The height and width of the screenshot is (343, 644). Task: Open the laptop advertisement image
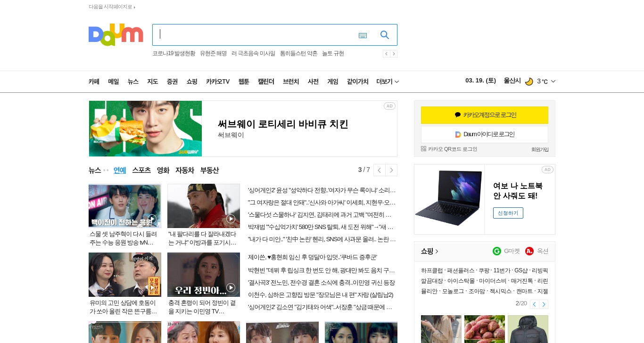[449, 198]
